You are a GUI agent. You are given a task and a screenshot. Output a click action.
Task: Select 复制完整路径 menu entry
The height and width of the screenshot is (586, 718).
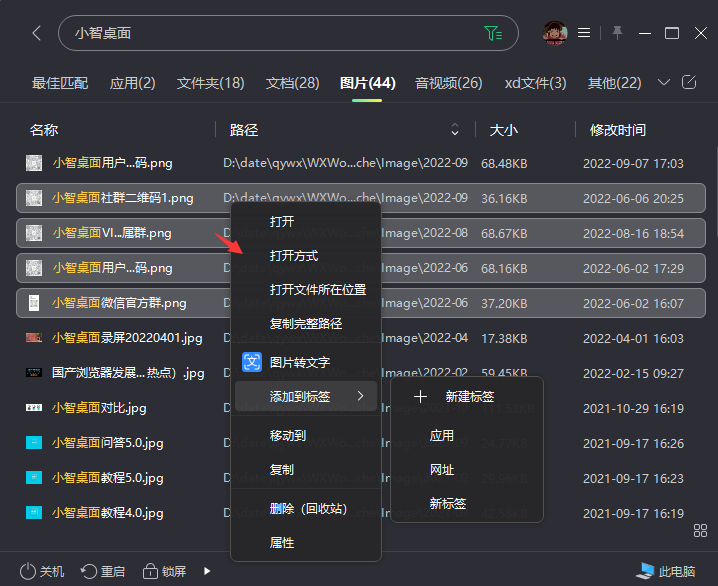[x=306, y=324]
